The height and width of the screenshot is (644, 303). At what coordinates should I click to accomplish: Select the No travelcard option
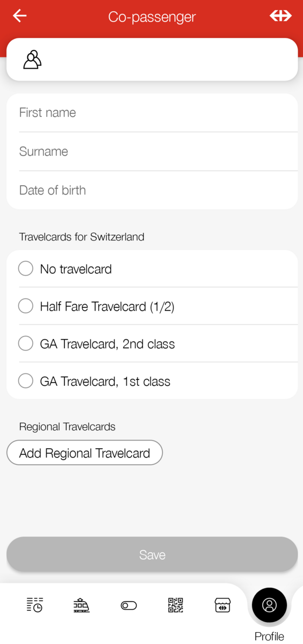152,269
